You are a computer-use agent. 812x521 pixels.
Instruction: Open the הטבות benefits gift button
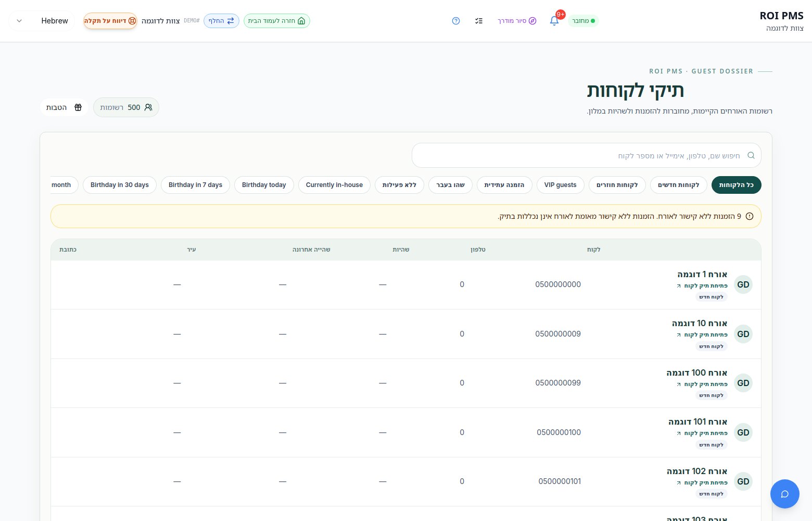[64, 107]
